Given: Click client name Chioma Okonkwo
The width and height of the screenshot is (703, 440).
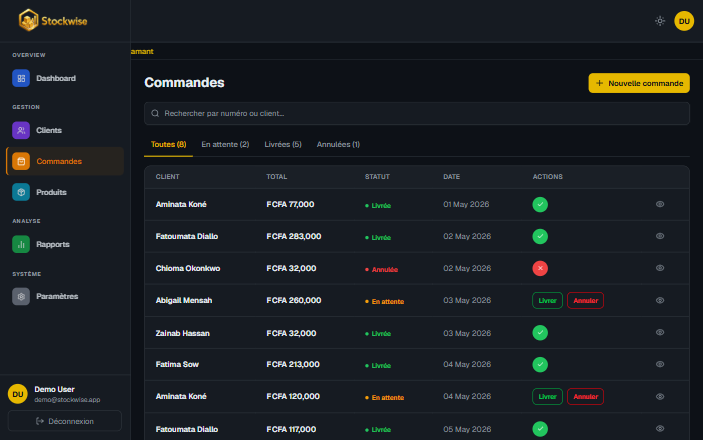Looking at the screenshot, I should [188, 268].
